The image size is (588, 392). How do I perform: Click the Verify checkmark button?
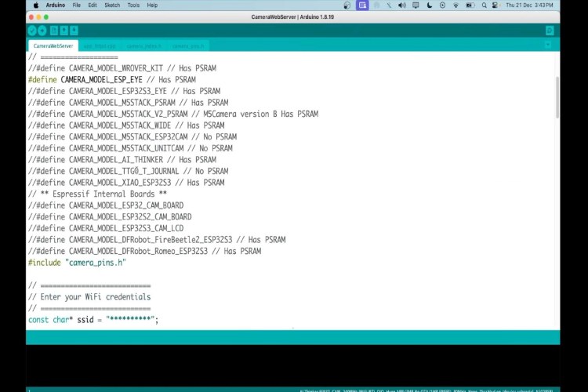point(32,31)
